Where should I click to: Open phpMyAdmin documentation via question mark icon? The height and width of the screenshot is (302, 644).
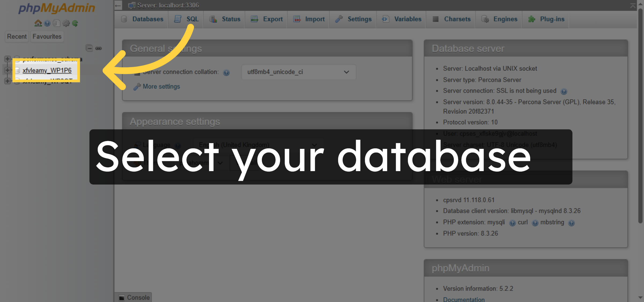point(47,23)
